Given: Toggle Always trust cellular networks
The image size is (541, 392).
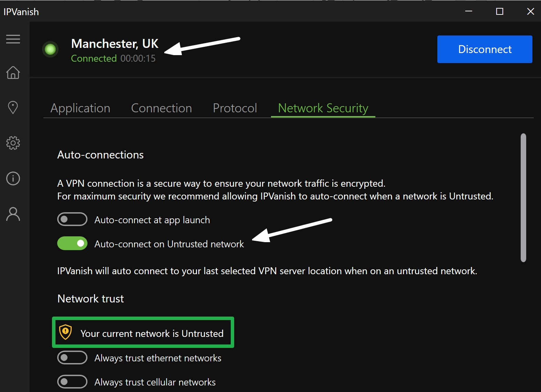Looking at the screenshot, I should click(72, 382).
